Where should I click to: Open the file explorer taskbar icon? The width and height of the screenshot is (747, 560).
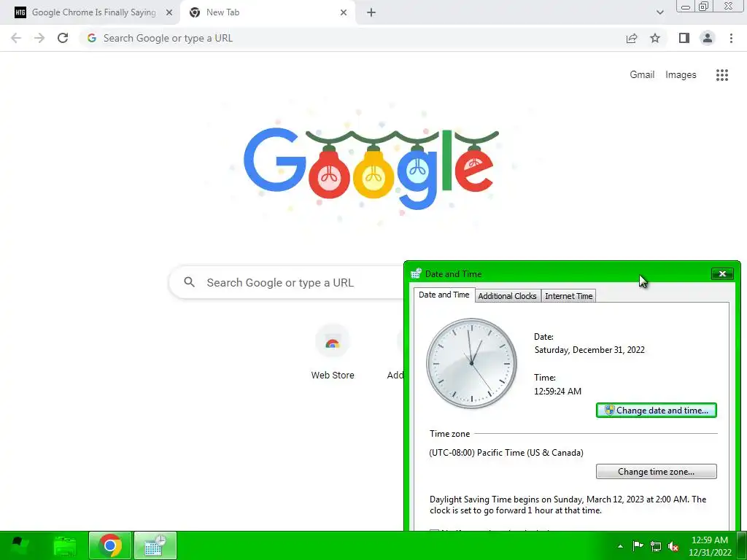pyautogui.click(x=65, y=545)
